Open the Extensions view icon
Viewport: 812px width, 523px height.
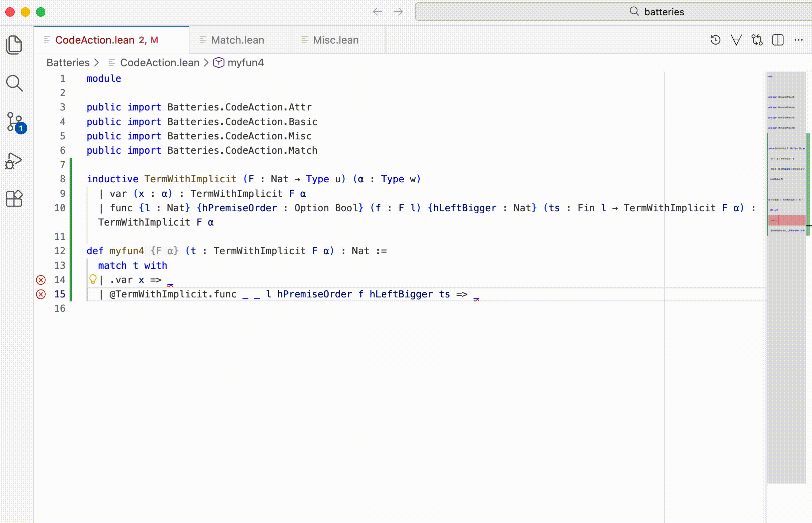[x=14, y=199]
